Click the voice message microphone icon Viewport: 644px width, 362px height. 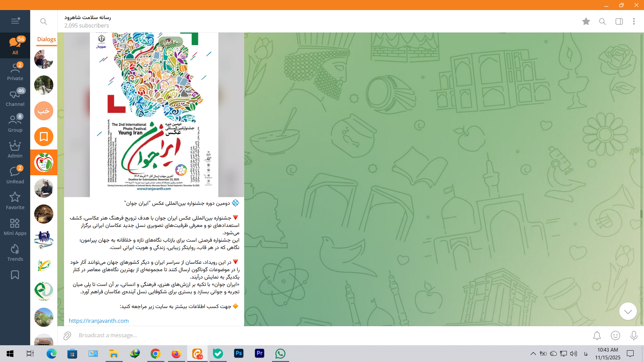coord(634,336)
